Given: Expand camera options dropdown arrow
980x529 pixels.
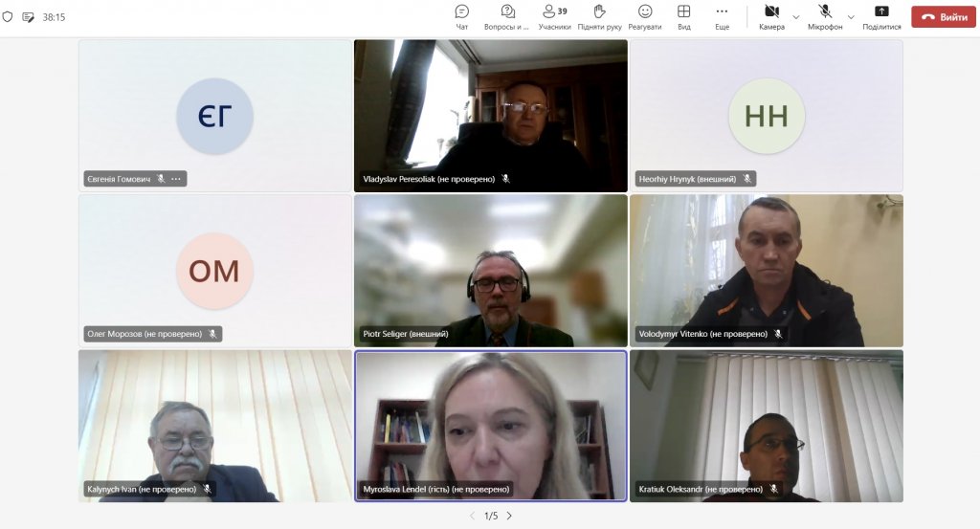Looking at the screenshot, I should coord(796,16).
